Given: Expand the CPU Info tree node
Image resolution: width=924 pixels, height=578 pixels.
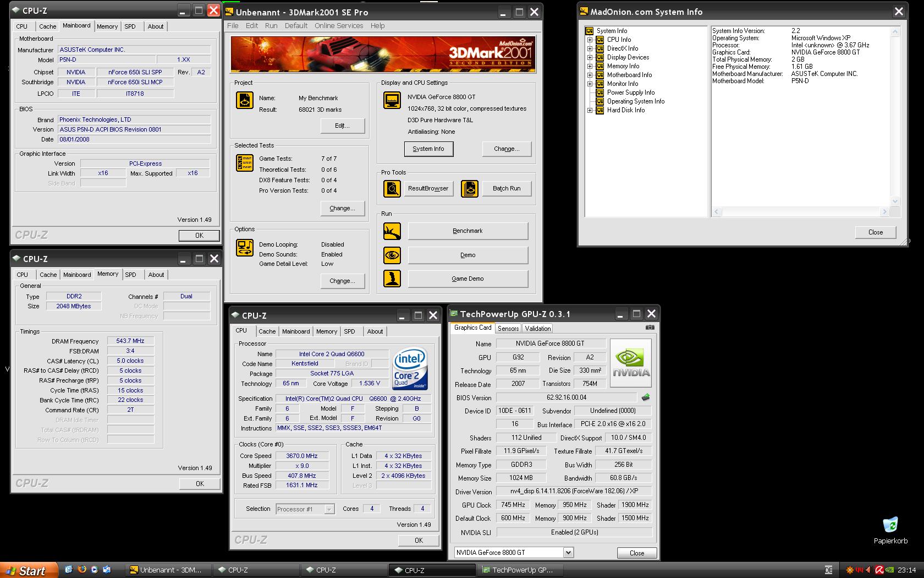Looking at the screenshot, I should [590, 40].
